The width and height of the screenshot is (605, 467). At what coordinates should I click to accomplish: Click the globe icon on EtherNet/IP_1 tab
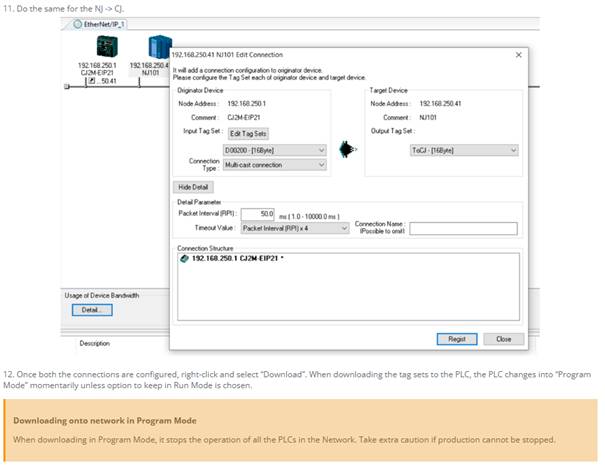[x=78, y=24]
